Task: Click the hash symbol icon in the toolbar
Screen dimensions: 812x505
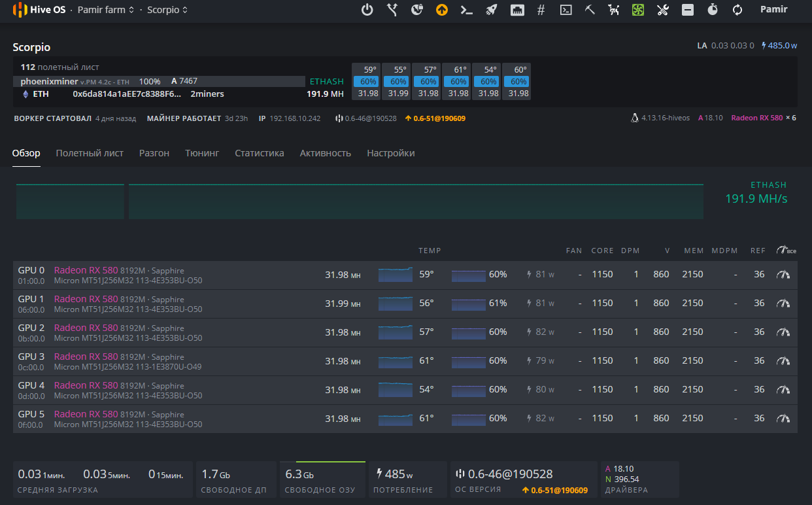Action: pos(541,10)
